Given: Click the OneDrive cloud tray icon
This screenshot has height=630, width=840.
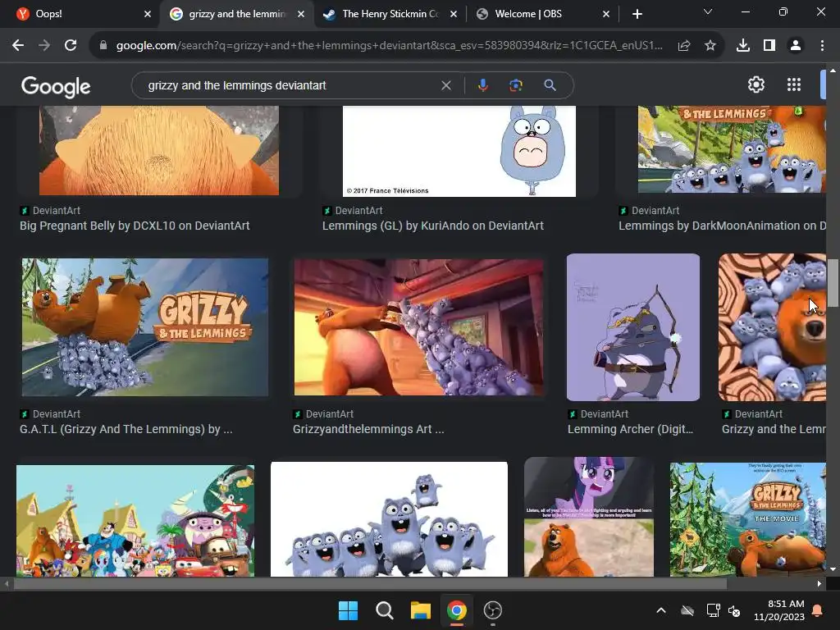Looking at the screenshot, I should click(687, 610).
